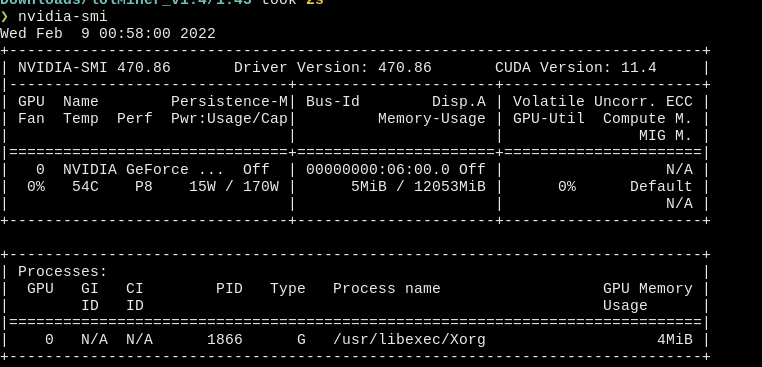Click the P8 performance state value
The image size is (762, 367).
[144, 187]
